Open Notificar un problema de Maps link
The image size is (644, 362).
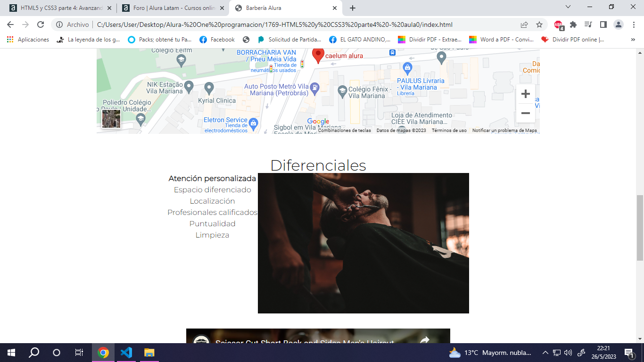[504, 131]
